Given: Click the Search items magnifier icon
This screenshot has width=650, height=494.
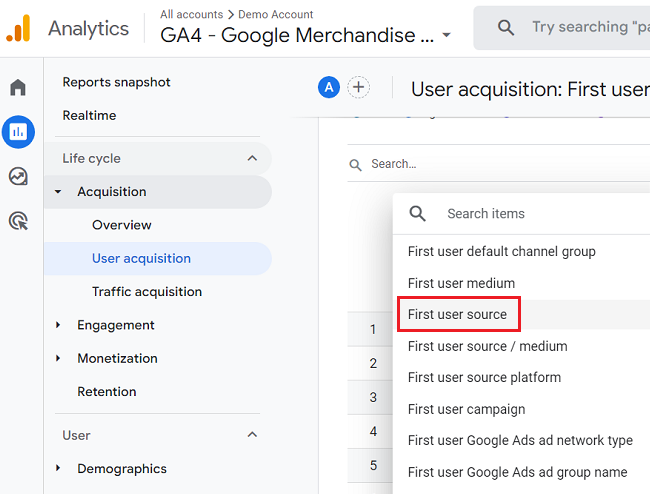Looking at the screenshot, I should (417, 214).
